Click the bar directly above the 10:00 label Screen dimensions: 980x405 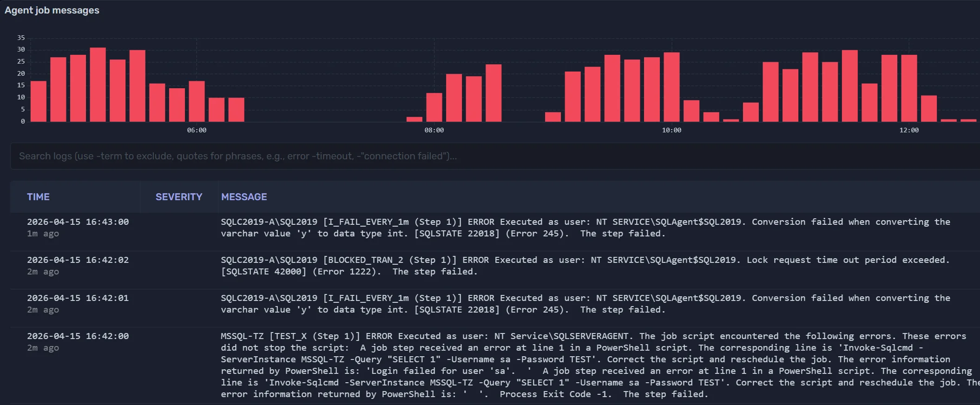(671, 87)
